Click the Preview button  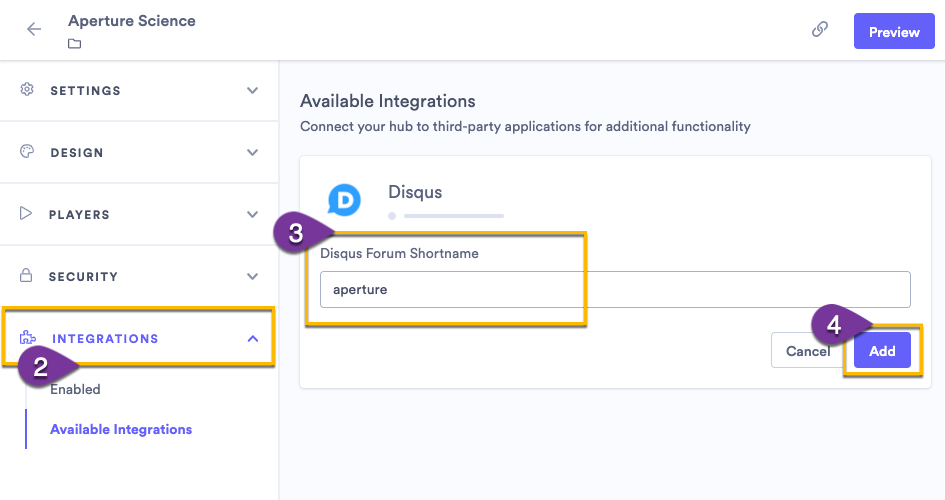pyautogui.click(x=894, y=31)
